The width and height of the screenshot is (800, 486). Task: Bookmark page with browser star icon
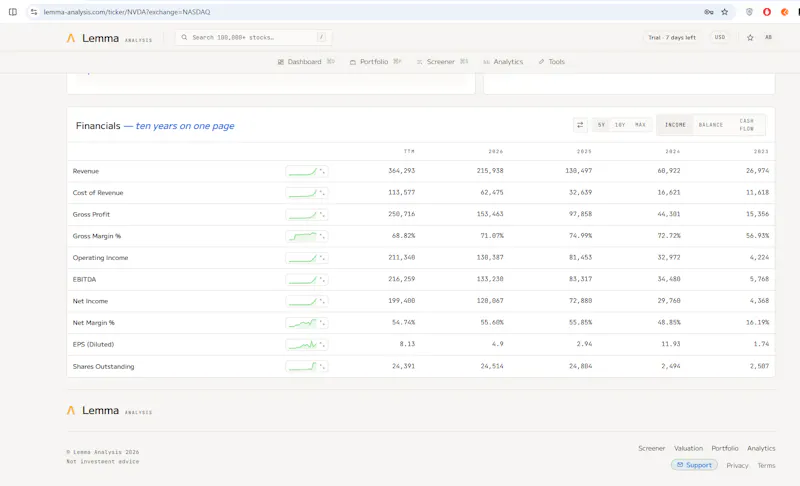724,12
